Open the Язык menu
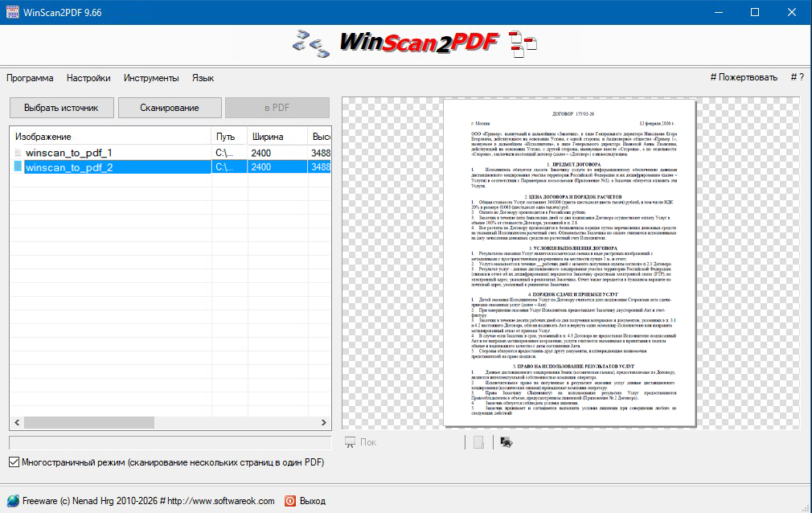 [x=203, y=78]
